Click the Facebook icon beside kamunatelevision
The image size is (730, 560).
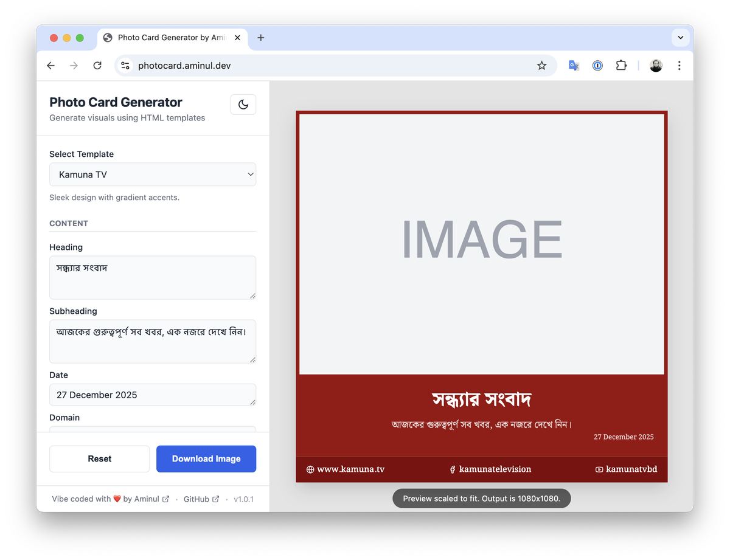pyautogui.click(x=453, y=469)
